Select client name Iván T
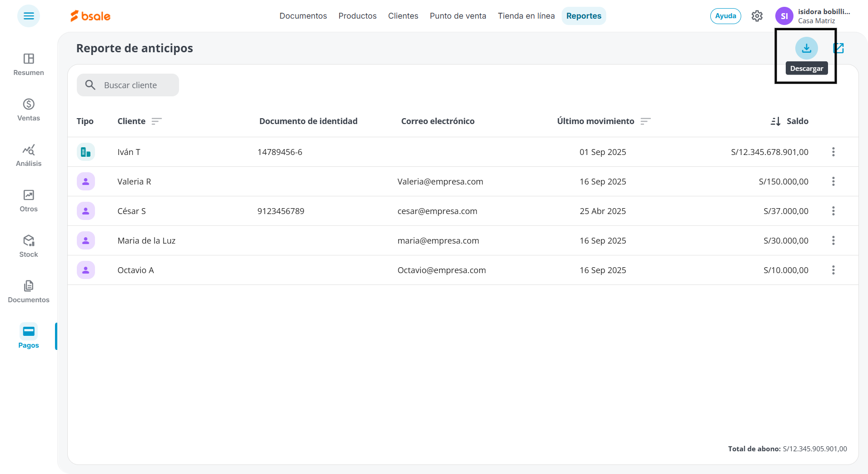Screen dimensions: 868x474 (129, 152)
